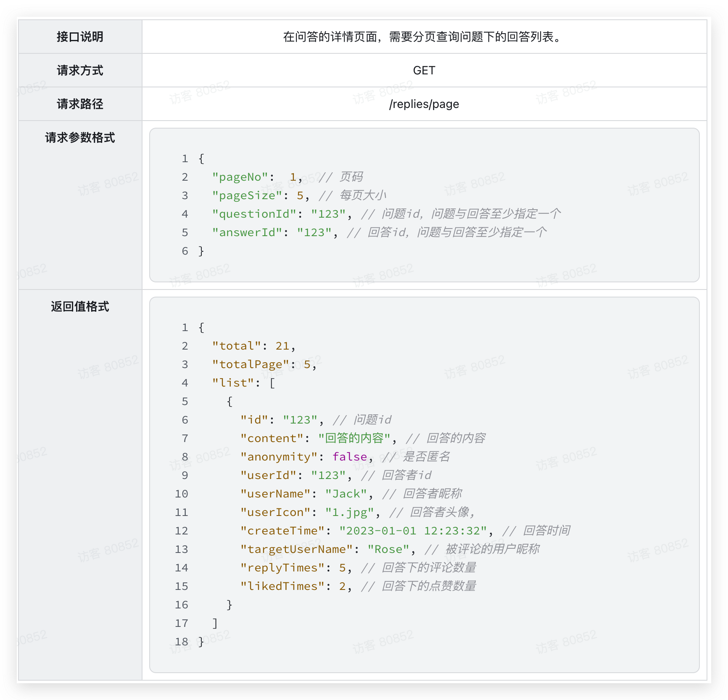
Task: Click line number 18 in response code
Action: [x=182, y=642]
